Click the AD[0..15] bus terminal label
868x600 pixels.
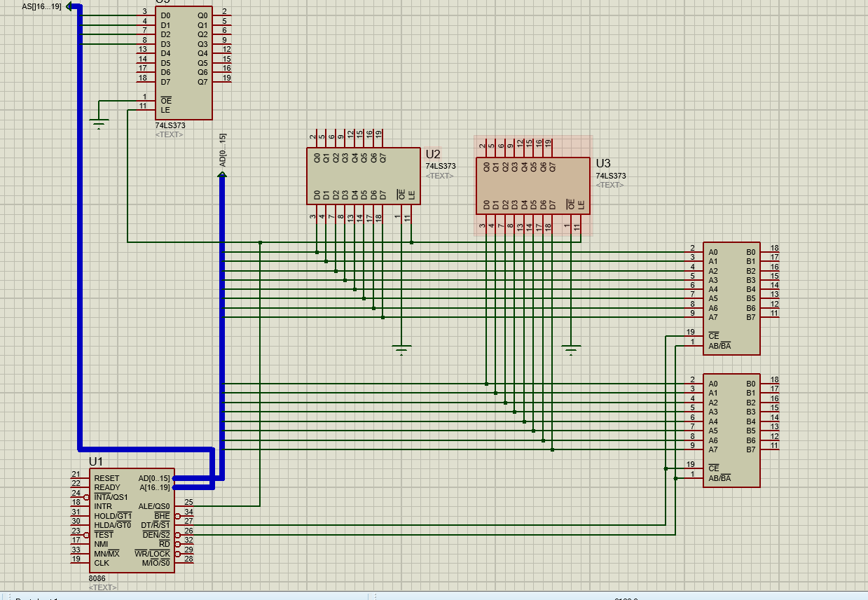[x=223, y=151]
